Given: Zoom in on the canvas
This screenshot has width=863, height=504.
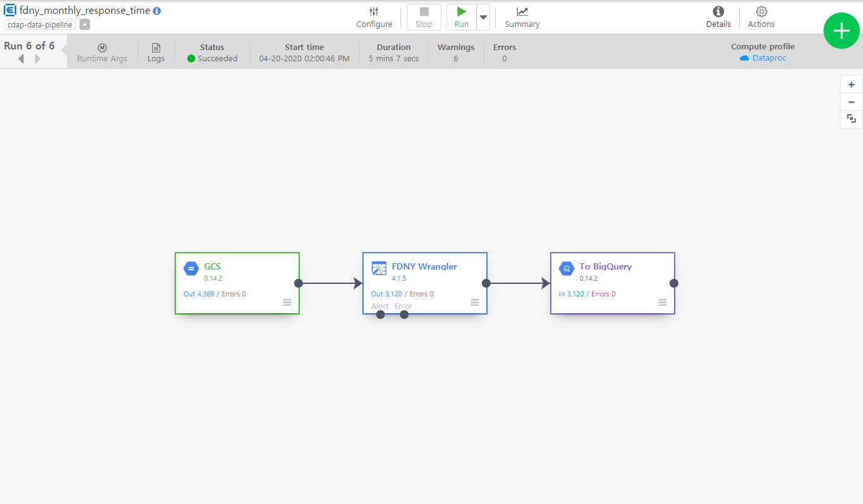Looking at the screenshot, I should pyautogui.click(x=851, y=85).
